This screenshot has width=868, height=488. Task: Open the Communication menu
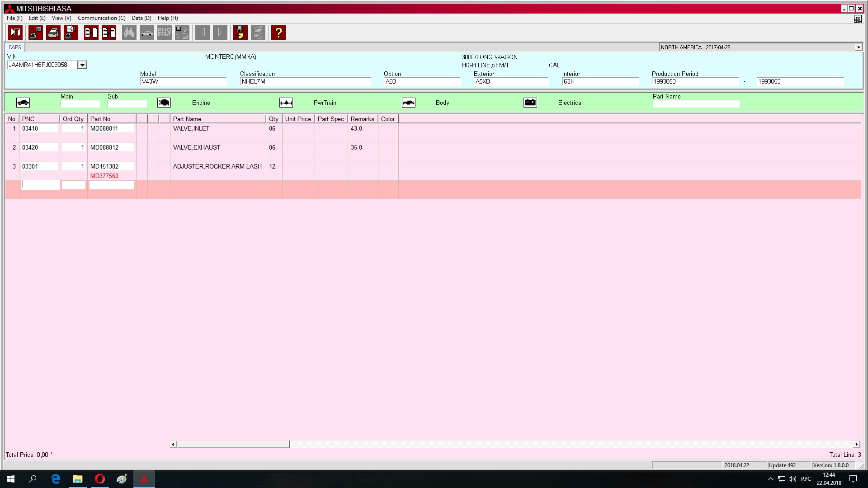[x=101, y=18]
